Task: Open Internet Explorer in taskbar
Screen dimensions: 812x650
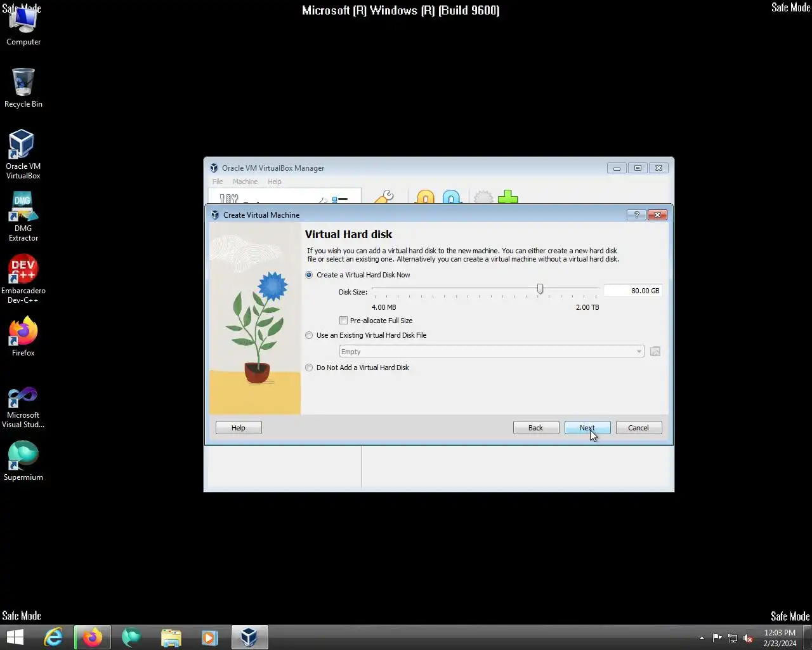Action: tap(53, 637)
